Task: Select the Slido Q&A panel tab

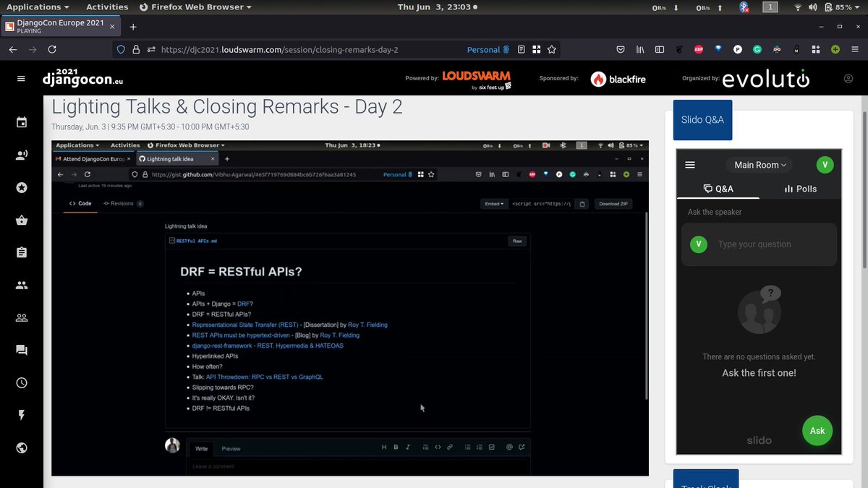Action: click(702, 119)
